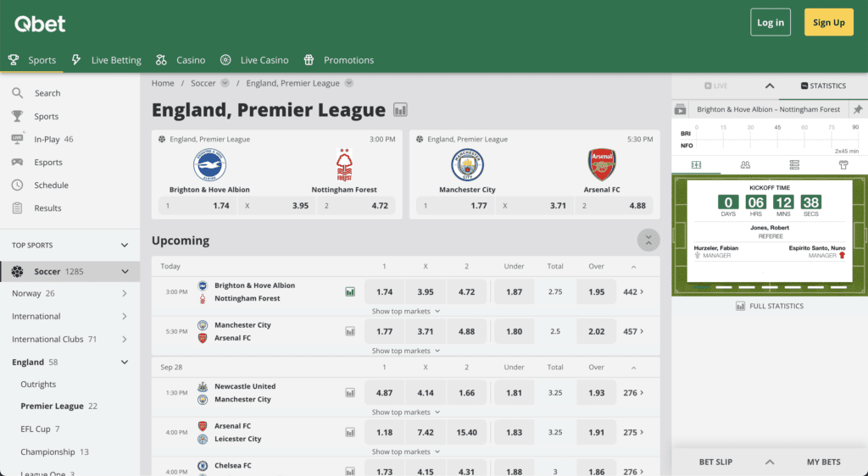This screenshot has height=476, width=868.
Task: Switch to the Live Betting tab
Action: [107, 60]
